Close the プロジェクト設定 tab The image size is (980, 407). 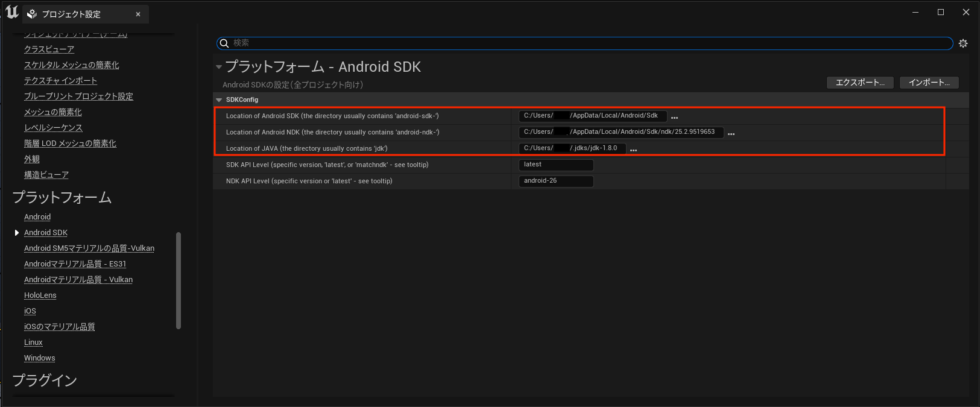coord(138,14)
